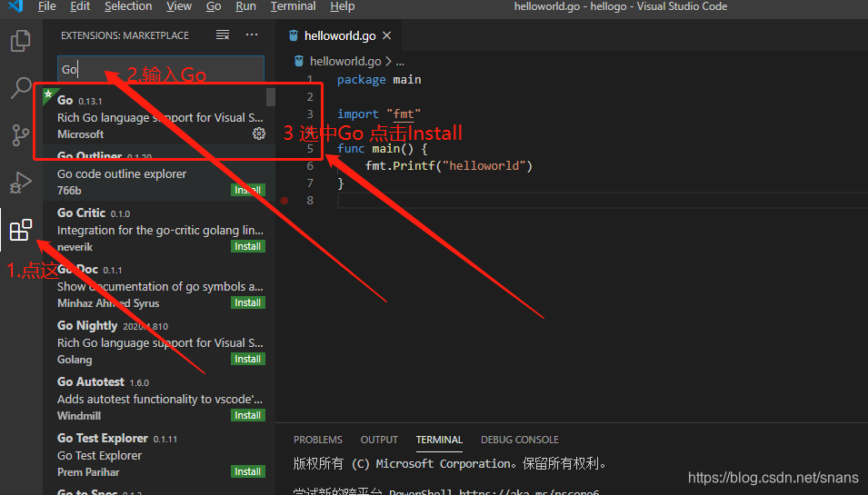Click the VS Code logo icon
This screenshot has width=868, height=495.
(x=15, y=6)
